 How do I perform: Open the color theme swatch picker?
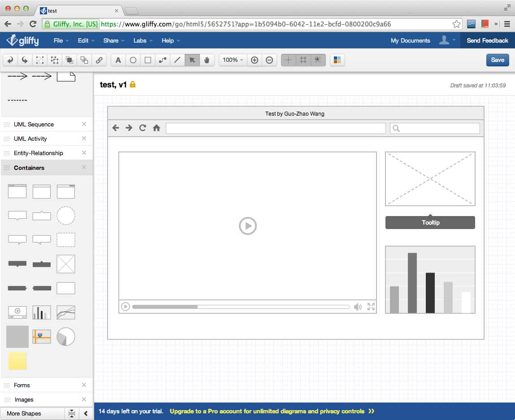pos(338,60)
